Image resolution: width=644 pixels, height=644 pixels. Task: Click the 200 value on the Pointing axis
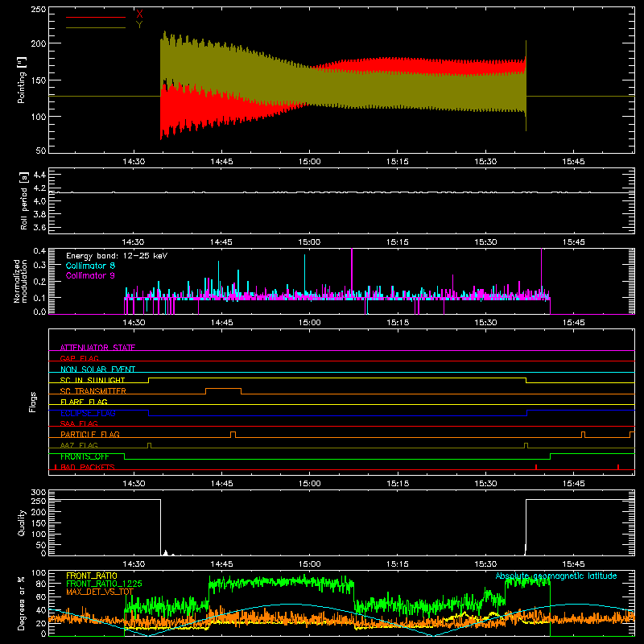(x=38, y=43)
